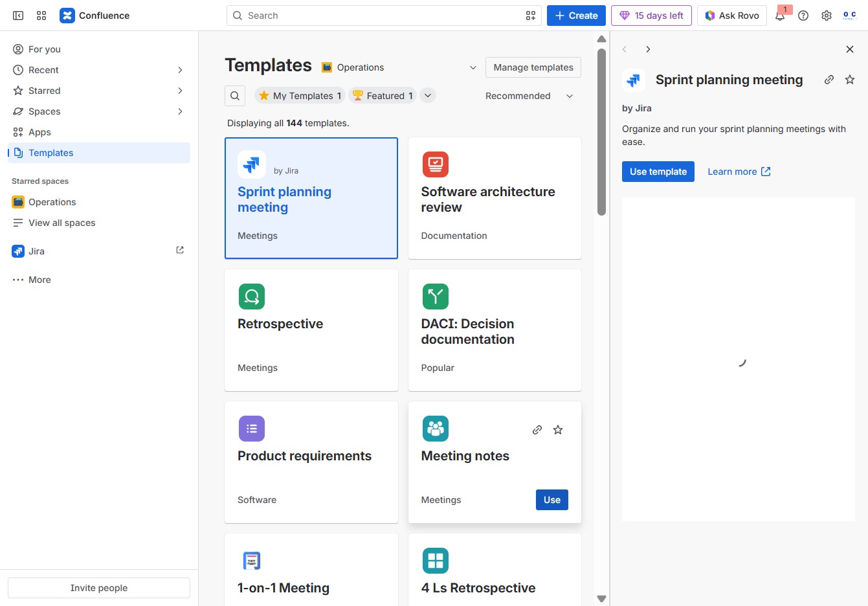Expand the Recent submenu chevron
The height and width of the screenshot is (606, 868).
pyautogui.click(x=180, y=70)
